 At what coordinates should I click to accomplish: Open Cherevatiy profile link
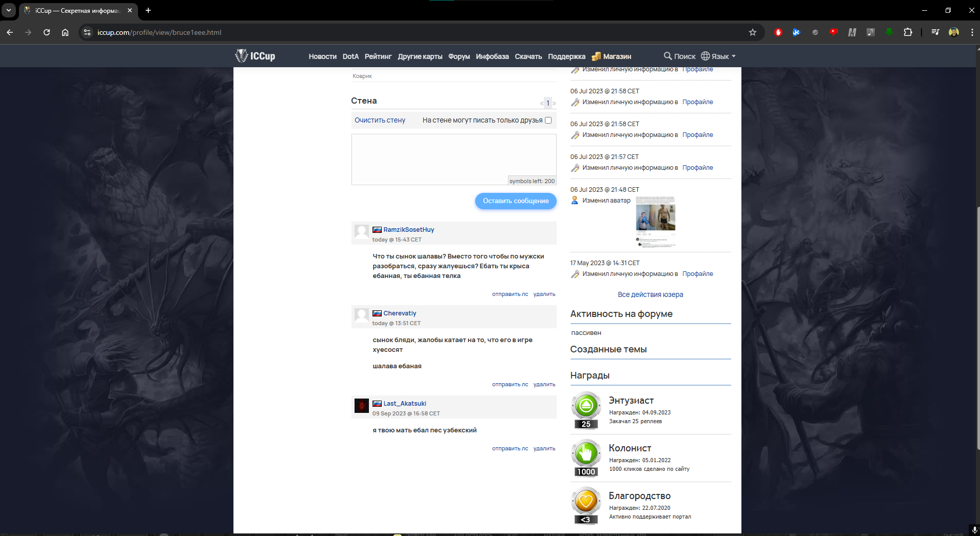pyautogui.click(x=400, y=313)
